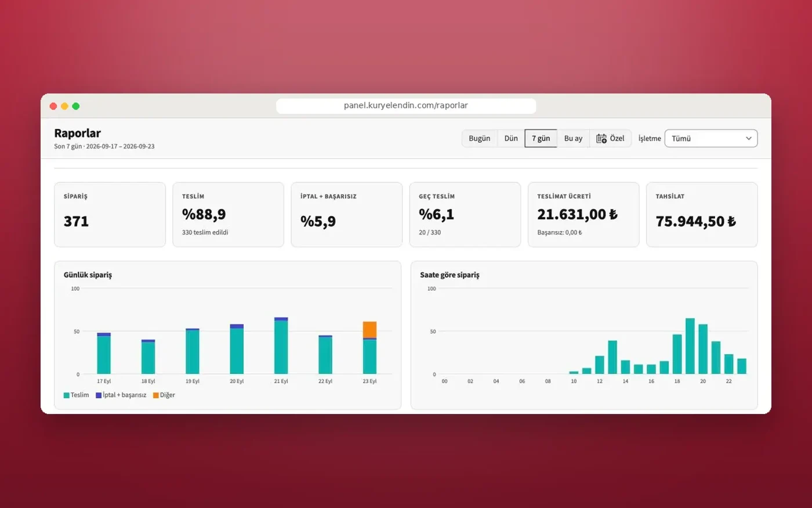Click the chevron arrow of the İşletme selector
Screen dimensions: 812x508
pos(749,138)
